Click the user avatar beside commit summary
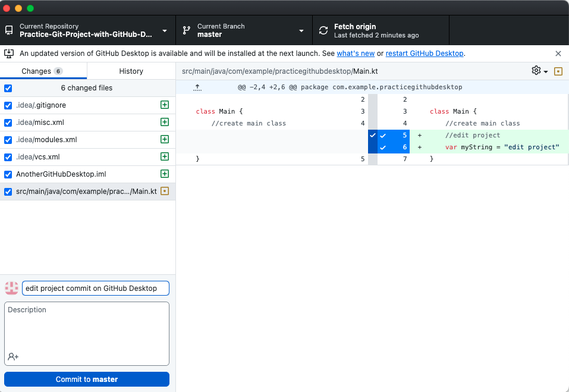 click(12, 288)
